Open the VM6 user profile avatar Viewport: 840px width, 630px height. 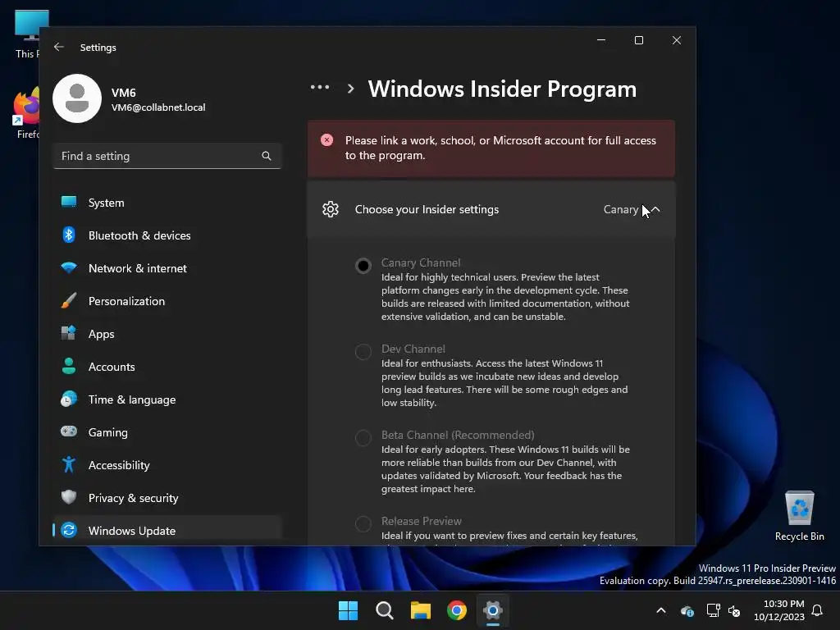77,98
